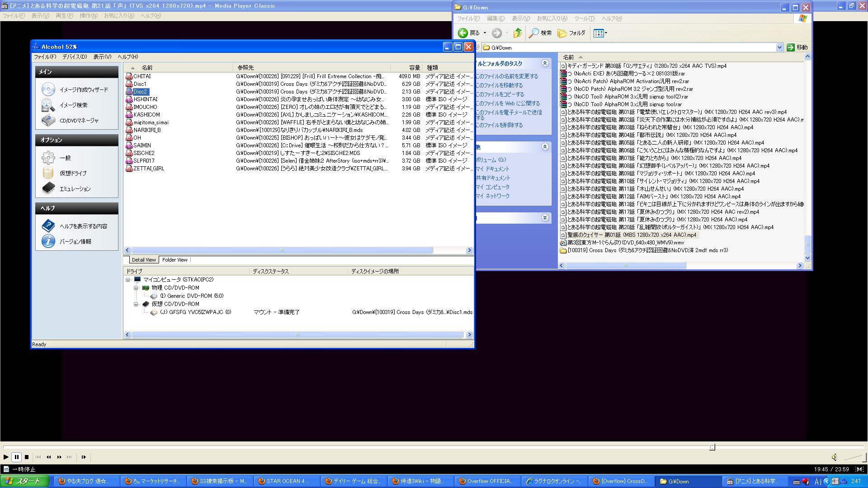
Task: Open Tools (ツール) menu in Explorer
Action: (x=584, y=19)
